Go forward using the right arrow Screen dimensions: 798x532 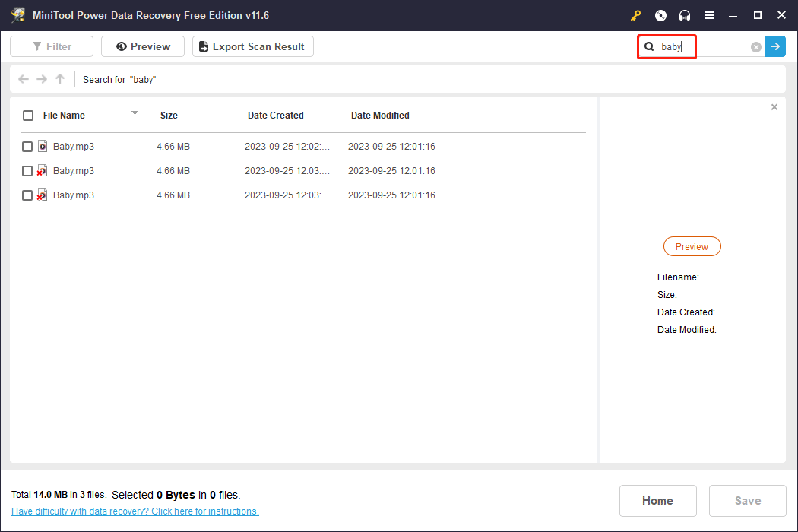(42, 79)
